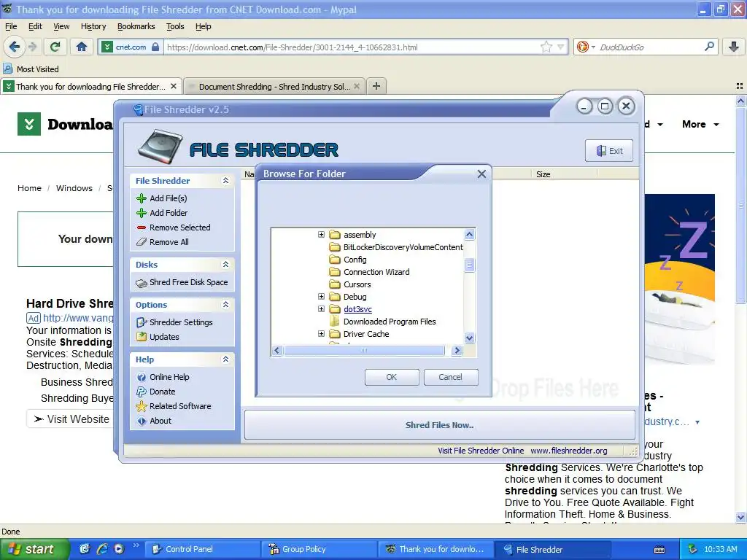Collapse the File Shredder sidebar section

coord(226,181)
